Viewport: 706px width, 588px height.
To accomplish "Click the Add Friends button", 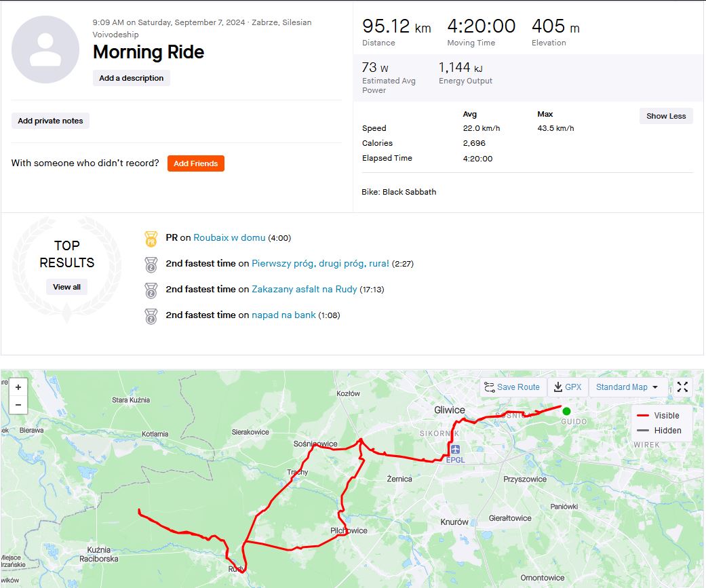I will [195, 163].
